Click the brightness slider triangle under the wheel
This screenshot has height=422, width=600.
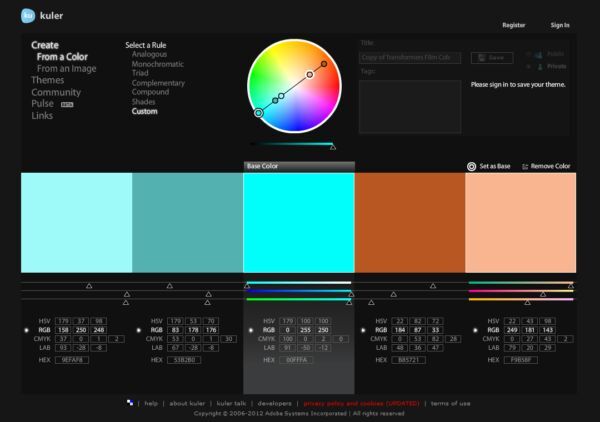pos(333,147)
